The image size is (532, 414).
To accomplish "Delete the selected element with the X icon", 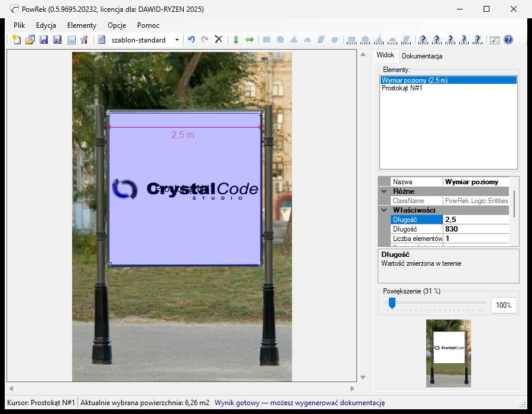I will (x=219, y=40).
